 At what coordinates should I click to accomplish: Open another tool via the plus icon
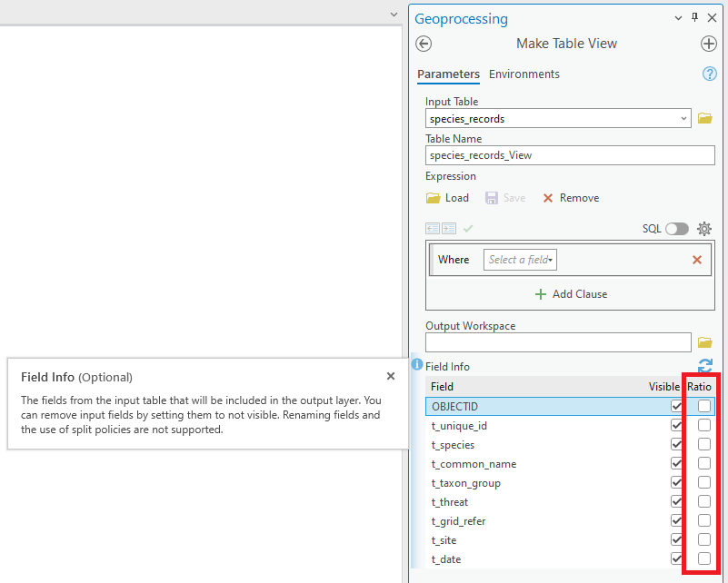[x=709, y=44]
